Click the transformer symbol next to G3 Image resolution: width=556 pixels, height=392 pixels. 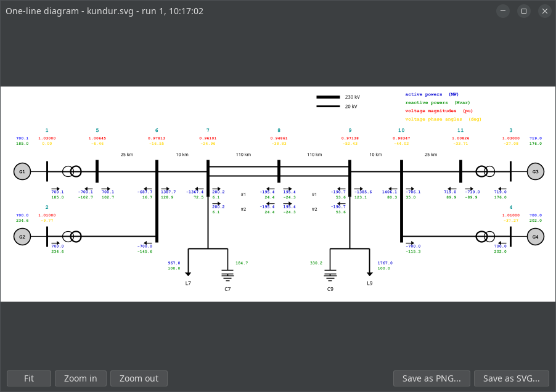(485, 171)
